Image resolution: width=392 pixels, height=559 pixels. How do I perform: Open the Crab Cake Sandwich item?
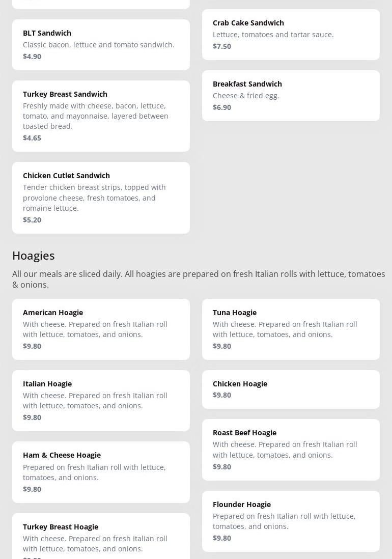(291, 34)
